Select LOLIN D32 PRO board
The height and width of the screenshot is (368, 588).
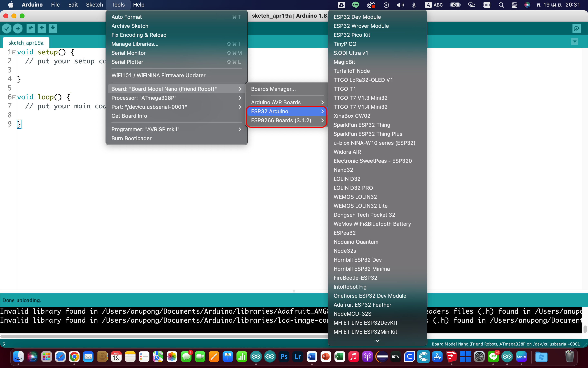click(377, 188)
